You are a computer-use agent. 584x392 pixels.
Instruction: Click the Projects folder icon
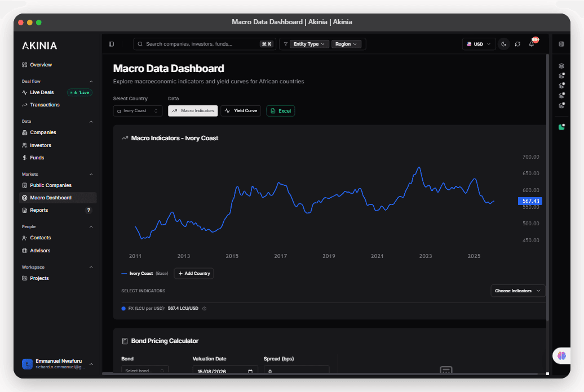25,278
